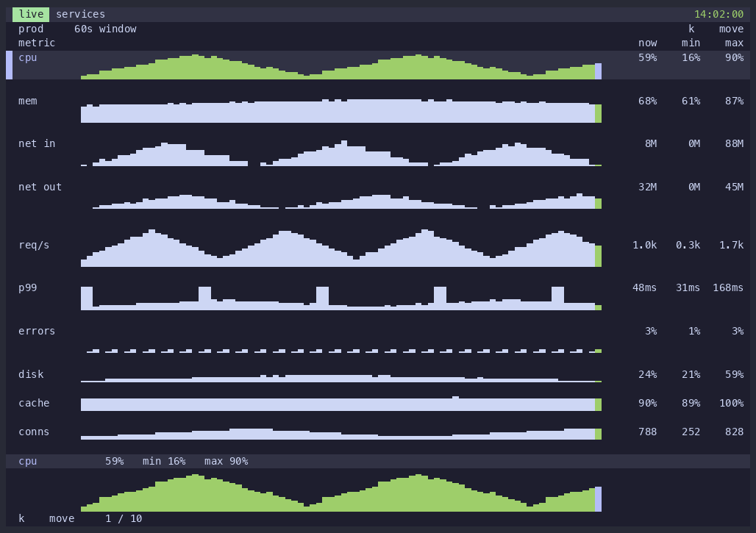
Task: Click the '1 / 10' position indicator
Action: 124,518
